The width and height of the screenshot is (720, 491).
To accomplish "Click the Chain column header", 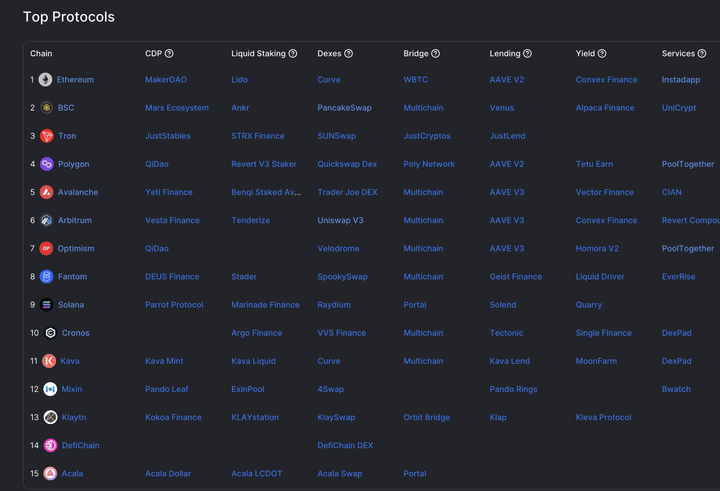I will [x=41, y=53].
